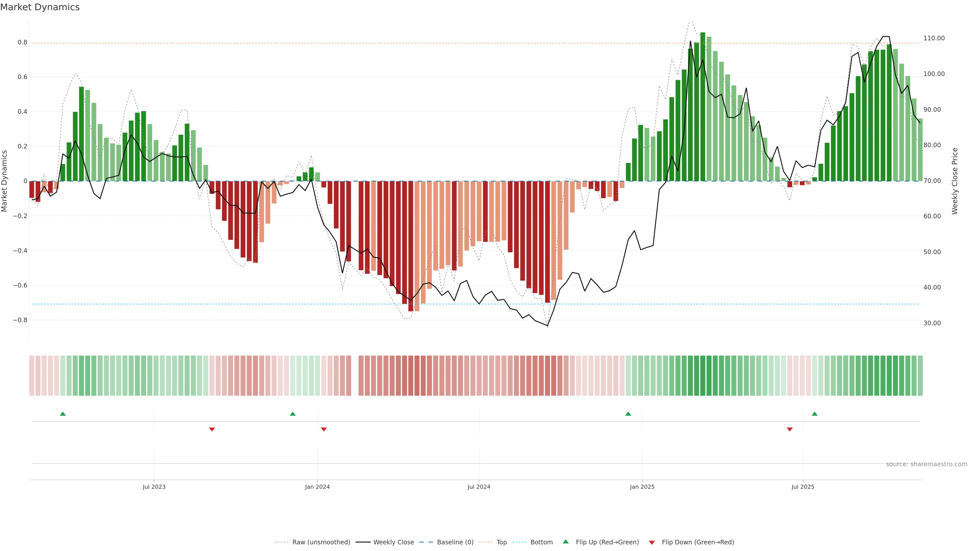Click the Jul 2024 x-axis label
This screenshot has height=551, width=980.
[479, 487]
